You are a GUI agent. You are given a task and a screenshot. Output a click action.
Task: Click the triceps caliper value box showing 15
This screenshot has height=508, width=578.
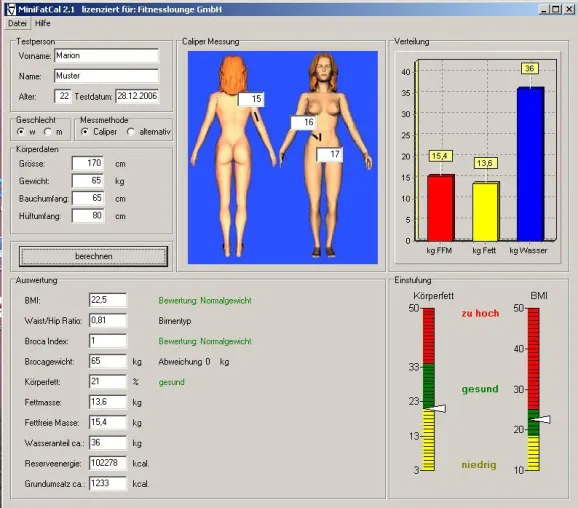[251, 99]
